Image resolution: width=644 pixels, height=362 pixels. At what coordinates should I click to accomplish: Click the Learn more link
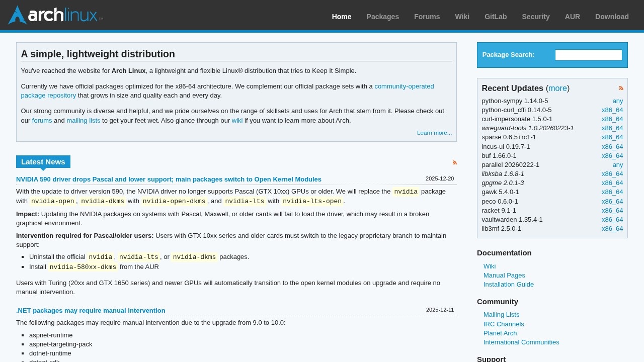click(434, 132)
